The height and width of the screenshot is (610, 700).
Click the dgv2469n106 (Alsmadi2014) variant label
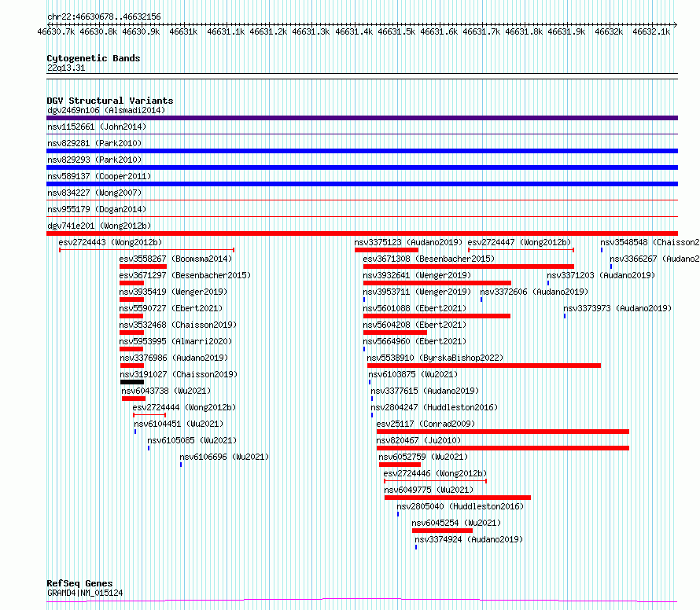pos(106,110)
